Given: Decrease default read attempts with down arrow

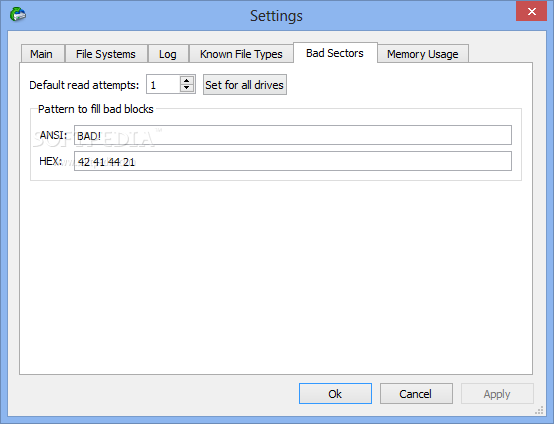Looking at the screenshot, I should 187,88.
